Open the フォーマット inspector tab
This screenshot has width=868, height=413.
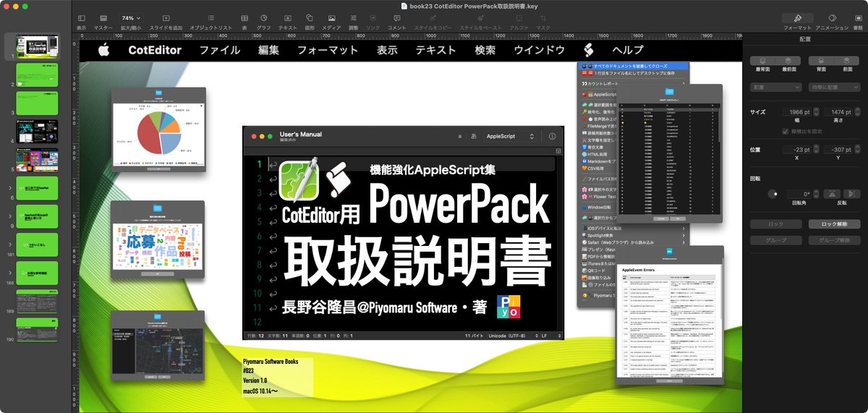coord(797,17)
